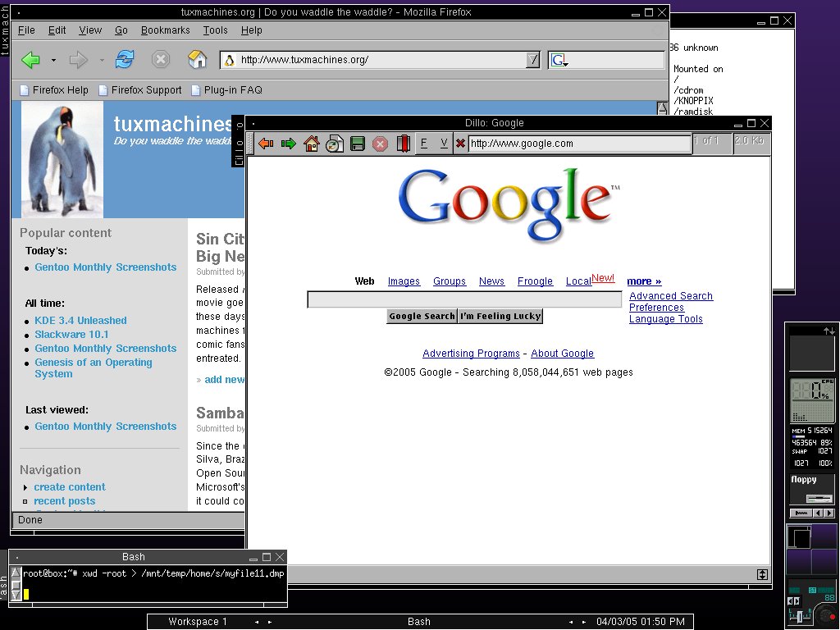Image resolution: width=840 pixels, height=630 pixels.
Task: Click Google search text field
Action: (464, 299)
